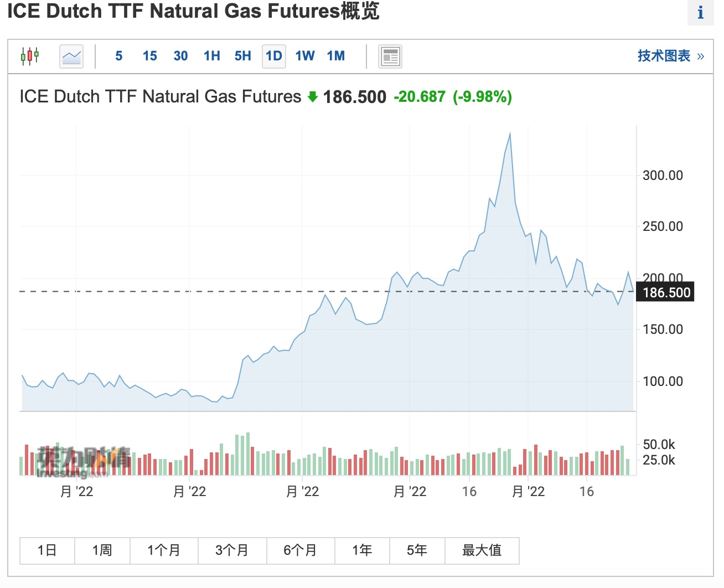Select the 15-minute interval
Viewport: 724px width, 588px height.
click(149, 56)
